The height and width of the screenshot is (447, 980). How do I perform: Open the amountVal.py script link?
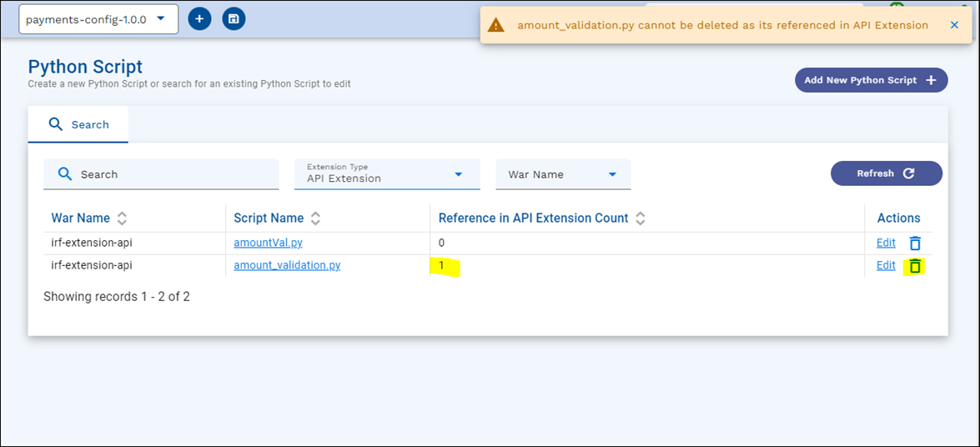[268, 243]
